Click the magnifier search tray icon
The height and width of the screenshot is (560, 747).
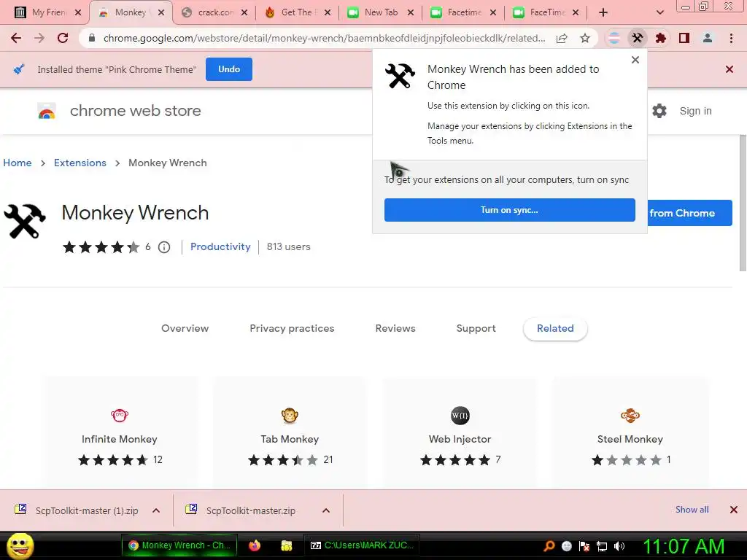coord(549,546)
